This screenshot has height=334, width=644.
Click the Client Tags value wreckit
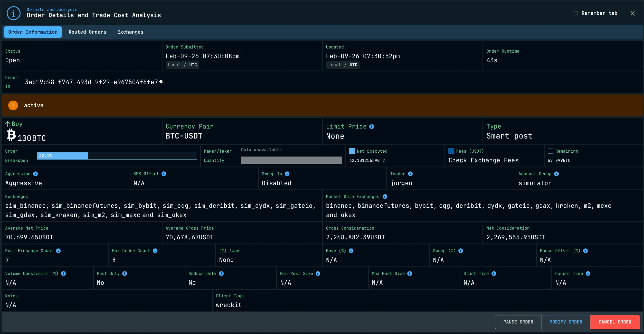(229, 305)
